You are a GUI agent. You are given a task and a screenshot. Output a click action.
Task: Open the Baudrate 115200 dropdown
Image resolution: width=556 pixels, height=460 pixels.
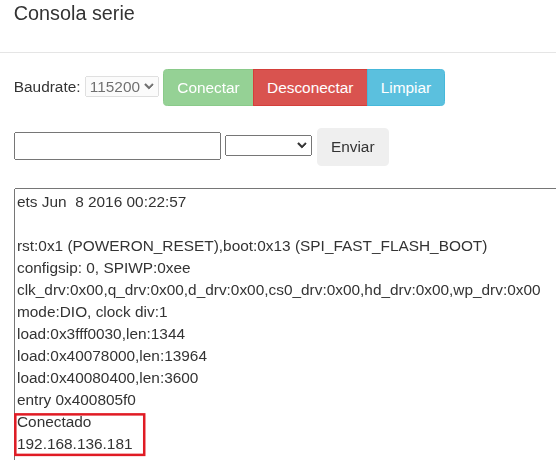(122, 87)
